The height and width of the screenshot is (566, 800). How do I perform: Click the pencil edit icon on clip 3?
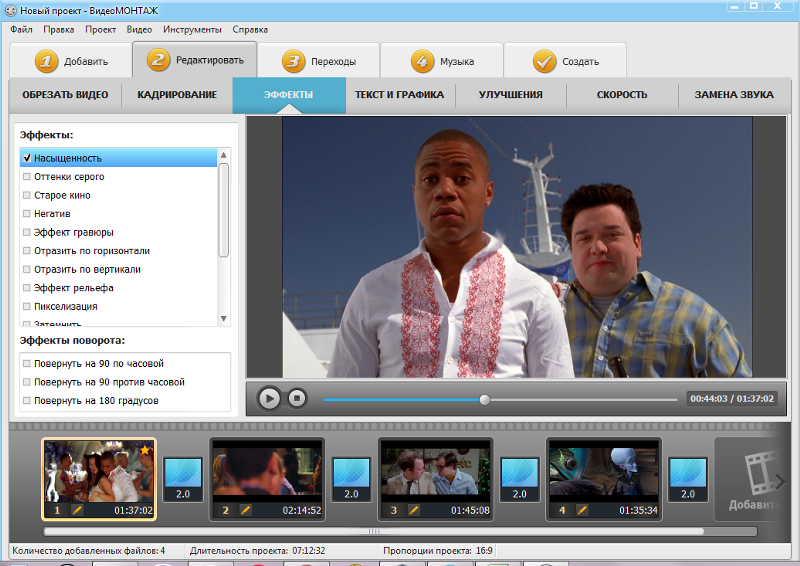point(414,510)
